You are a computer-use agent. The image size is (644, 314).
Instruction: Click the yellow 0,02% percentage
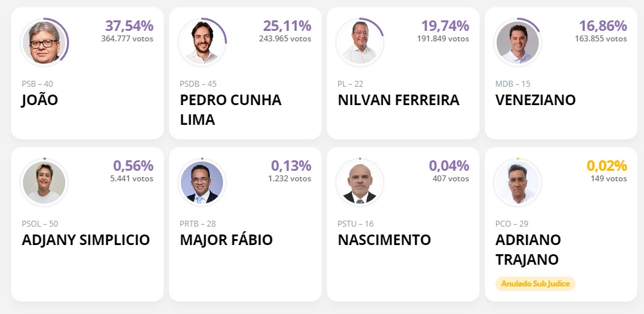pyautogui.click(x=607, y=166)
